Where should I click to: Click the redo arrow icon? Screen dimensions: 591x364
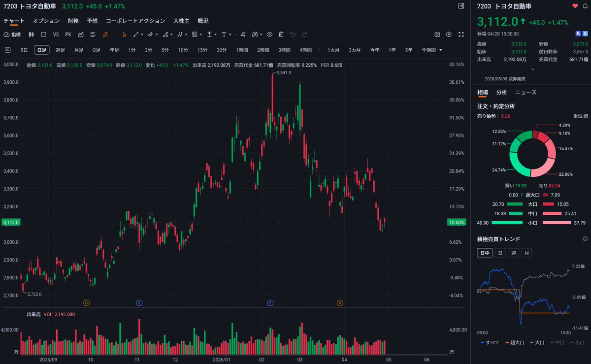[304, 34]
